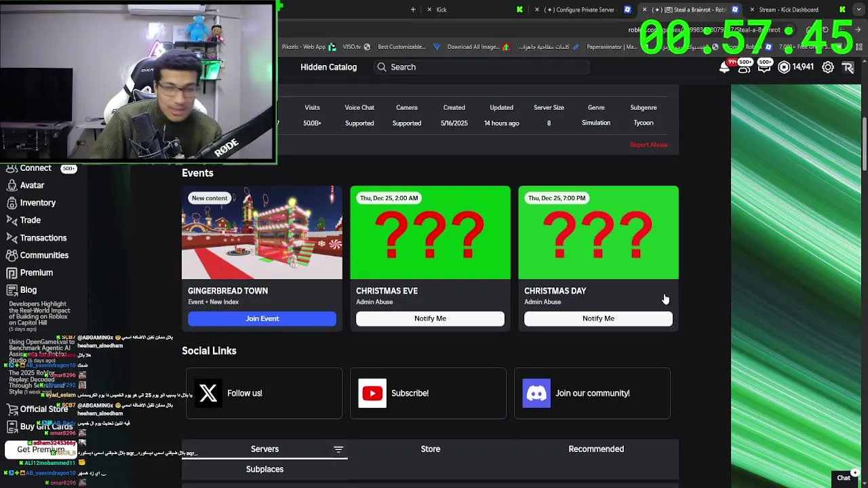Open the Paperanimator bookmark
This screenshot has width=868, height=488.
612,47
